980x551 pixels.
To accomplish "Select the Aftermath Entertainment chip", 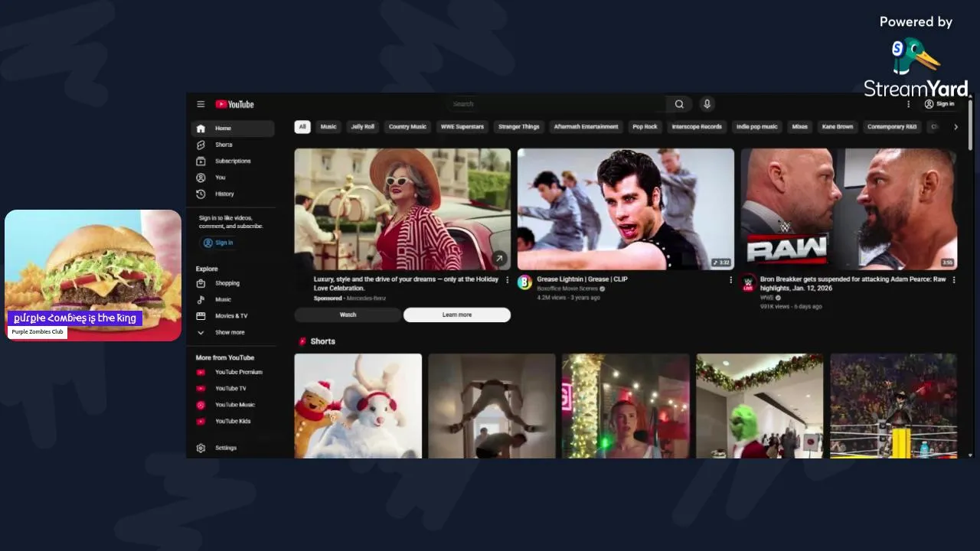I will pos(586,127).
